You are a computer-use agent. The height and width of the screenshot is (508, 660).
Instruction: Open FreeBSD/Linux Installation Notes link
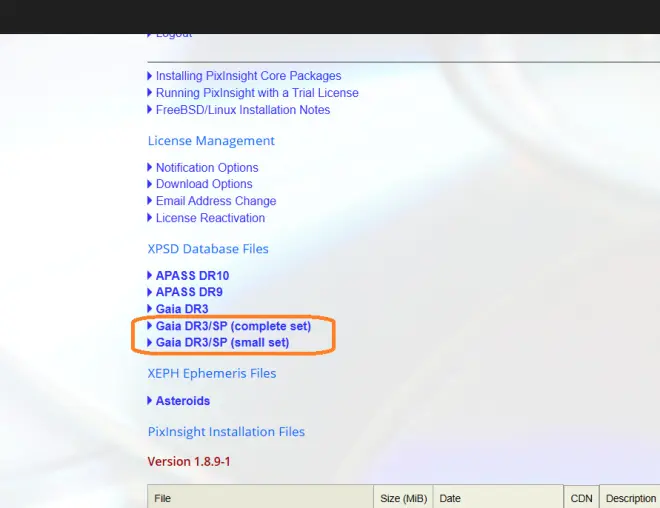(243, 110)
